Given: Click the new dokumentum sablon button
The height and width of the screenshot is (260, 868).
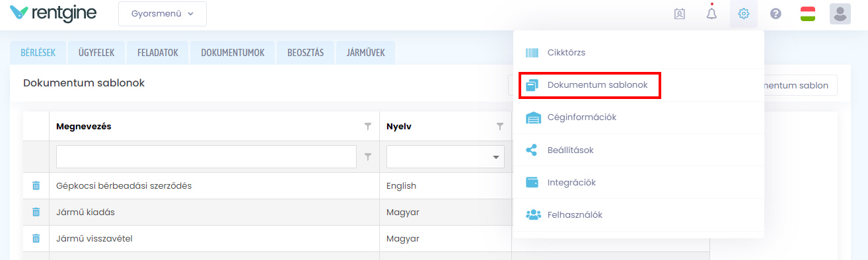Looking at the screenshot, I should click(x=801, y=85).
